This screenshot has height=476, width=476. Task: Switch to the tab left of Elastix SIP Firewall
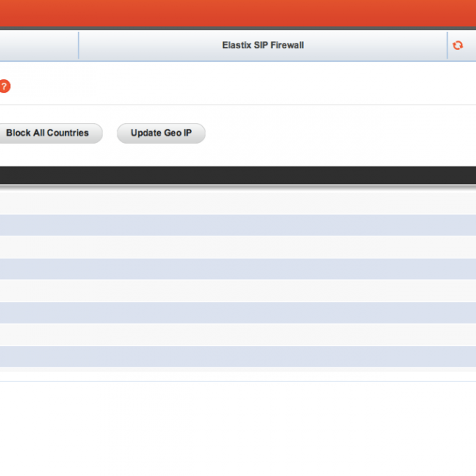click(38, 45)
